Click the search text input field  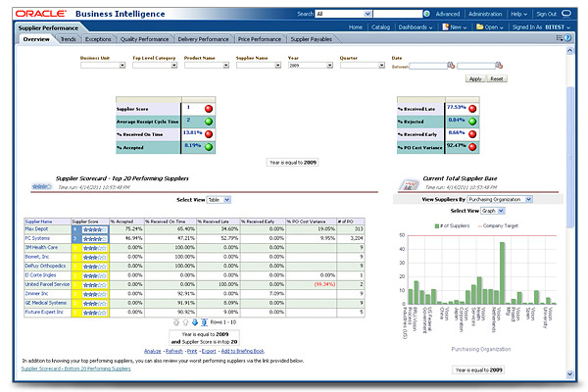[x=398, y=14]
